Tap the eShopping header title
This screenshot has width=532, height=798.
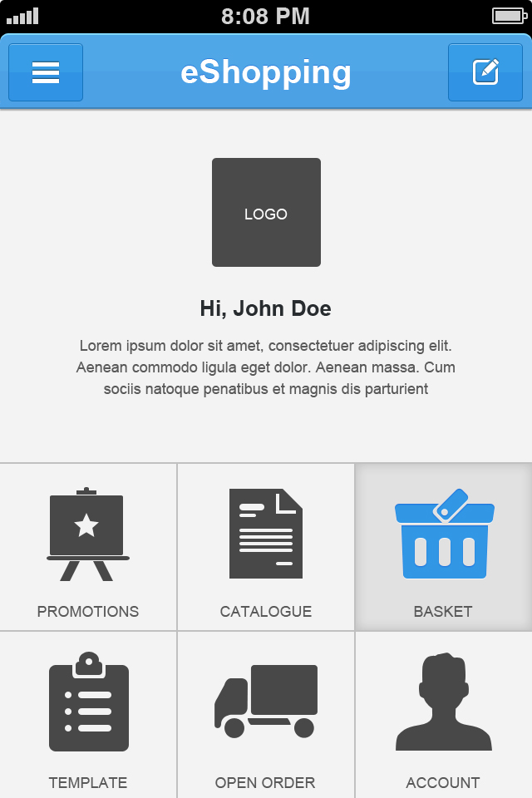coord(266,72)
